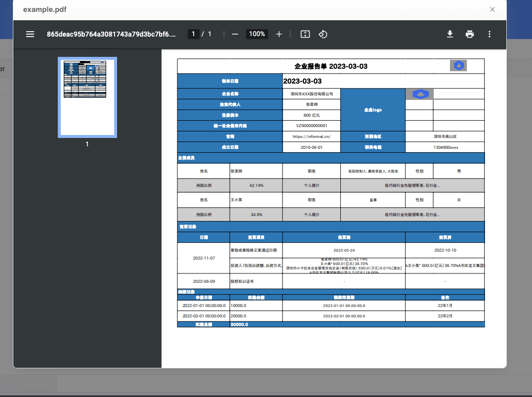Toggle the sidebar hamburger menu
Viewport: 532px width, 397px height.
coord(30,34)
